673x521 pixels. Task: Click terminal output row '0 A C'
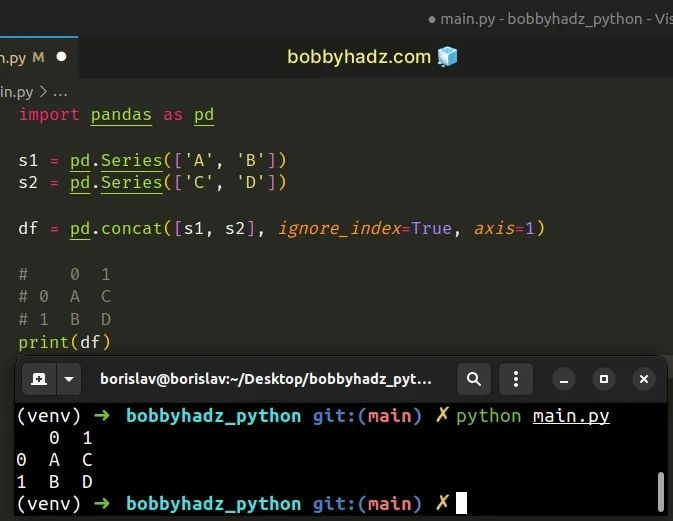(55, 460)
